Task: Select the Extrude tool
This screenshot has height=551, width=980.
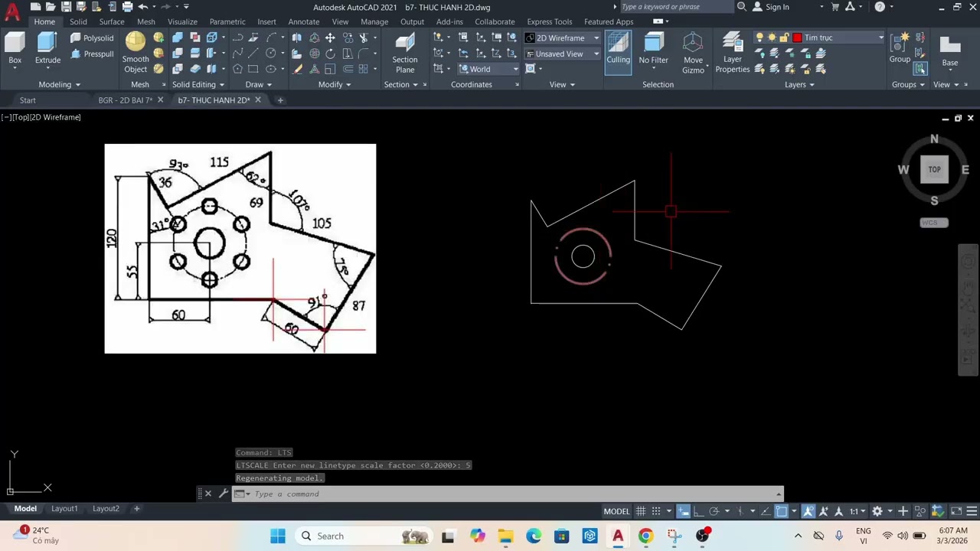Action: tap(47, 49)
